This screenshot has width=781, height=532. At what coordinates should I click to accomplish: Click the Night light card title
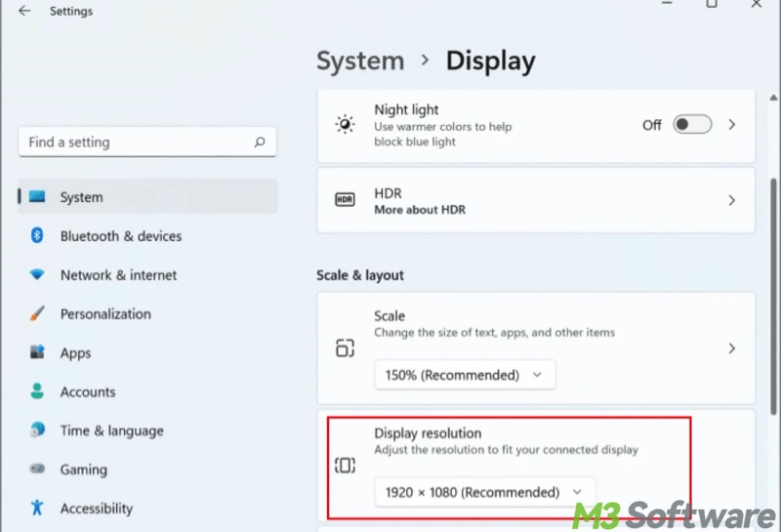click(x=406, y=109)
